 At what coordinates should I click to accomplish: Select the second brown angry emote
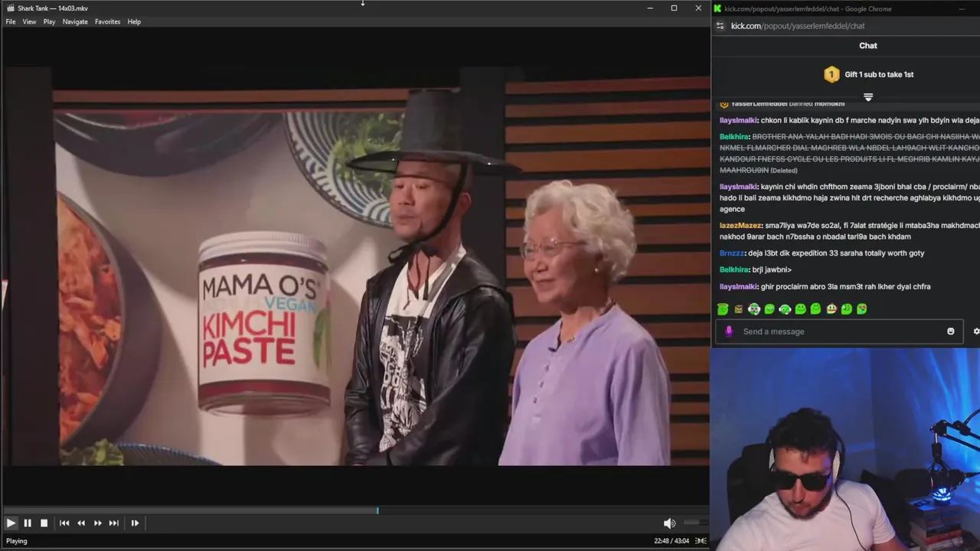739,309
